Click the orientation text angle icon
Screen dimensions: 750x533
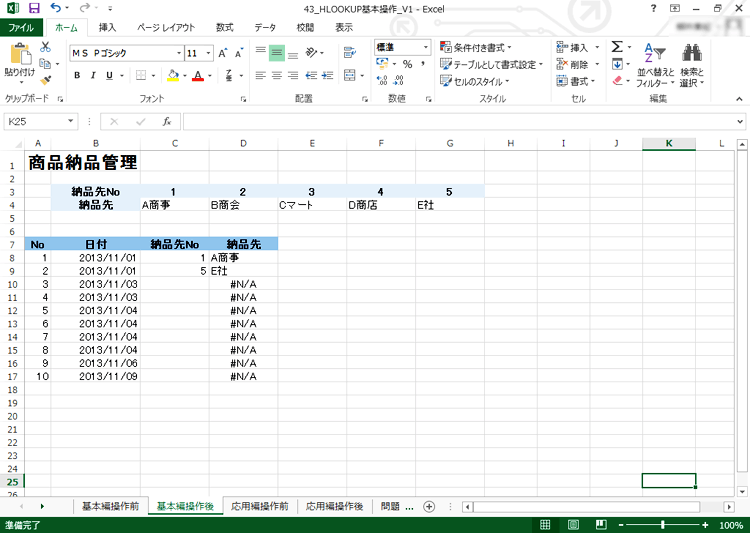tap(311, 52)
